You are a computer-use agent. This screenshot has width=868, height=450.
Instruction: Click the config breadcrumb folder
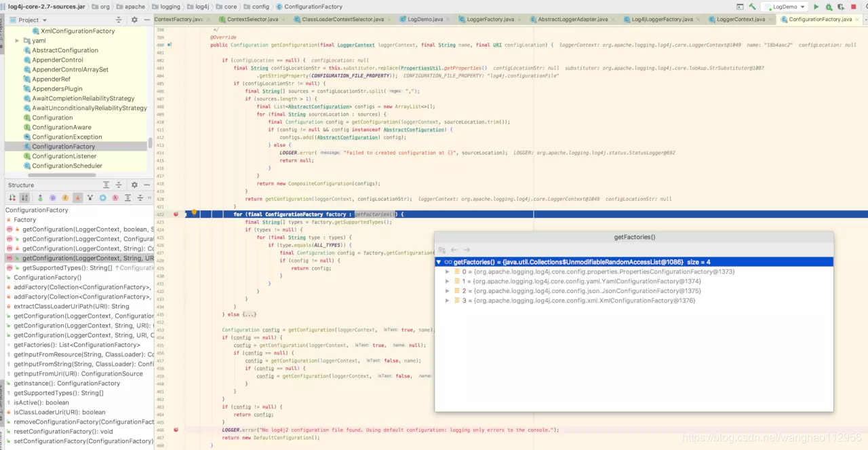point(256,7)
